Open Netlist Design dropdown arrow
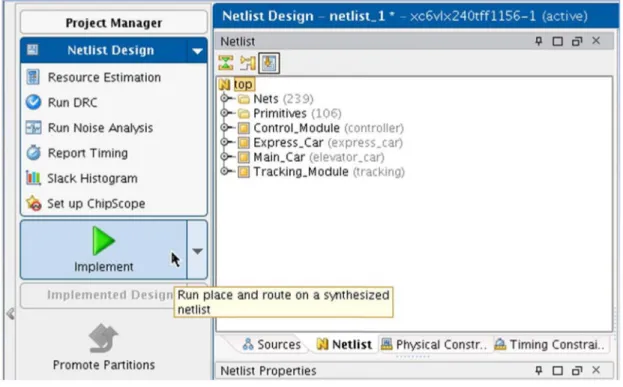 click(x=197, y=50)
